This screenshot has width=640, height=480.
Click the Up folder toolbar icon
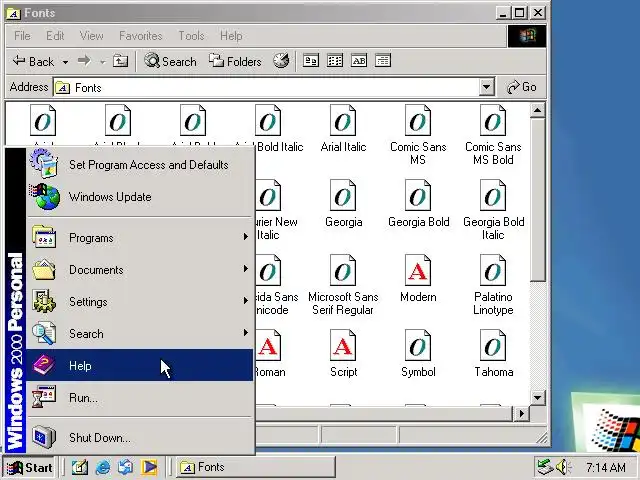[x=120, y=61]
